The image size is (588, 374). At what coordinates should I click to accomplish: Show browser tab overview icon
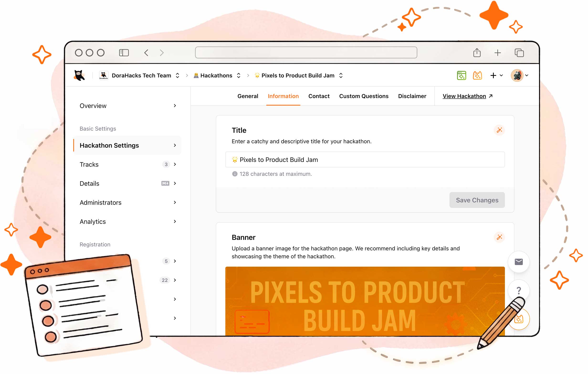pos(519,53)
